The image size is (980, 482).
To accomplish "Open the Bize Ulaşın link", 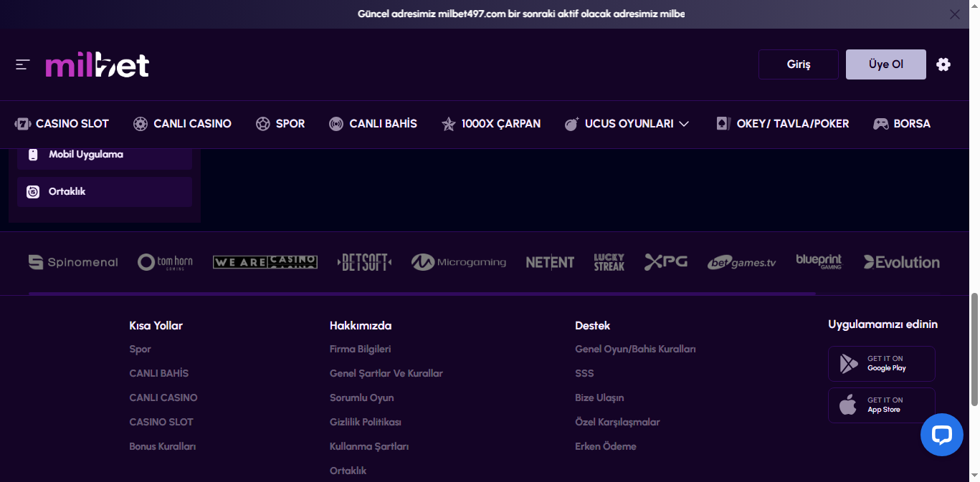I will pyautogui.click(x=599, y=398).
